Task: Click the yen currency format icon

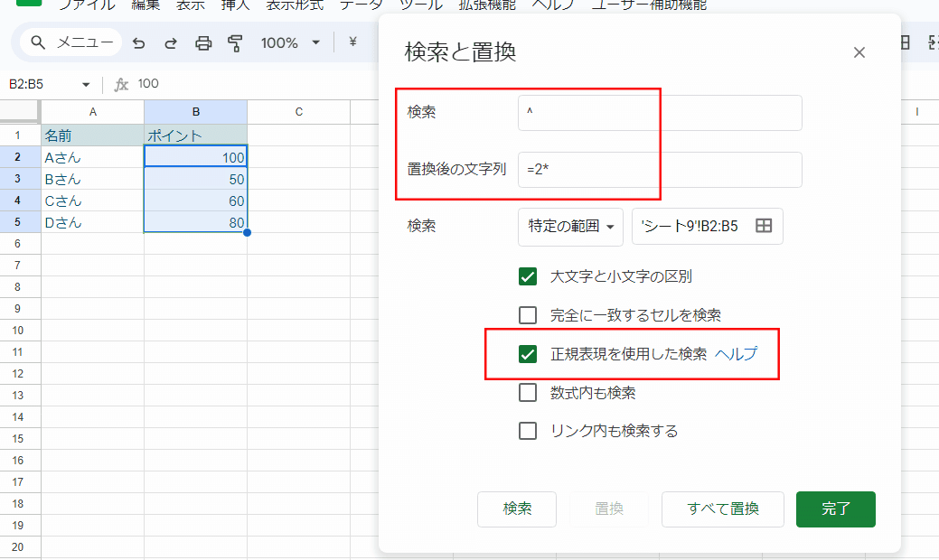Action: pyautogui.click(x=352, y=42)
